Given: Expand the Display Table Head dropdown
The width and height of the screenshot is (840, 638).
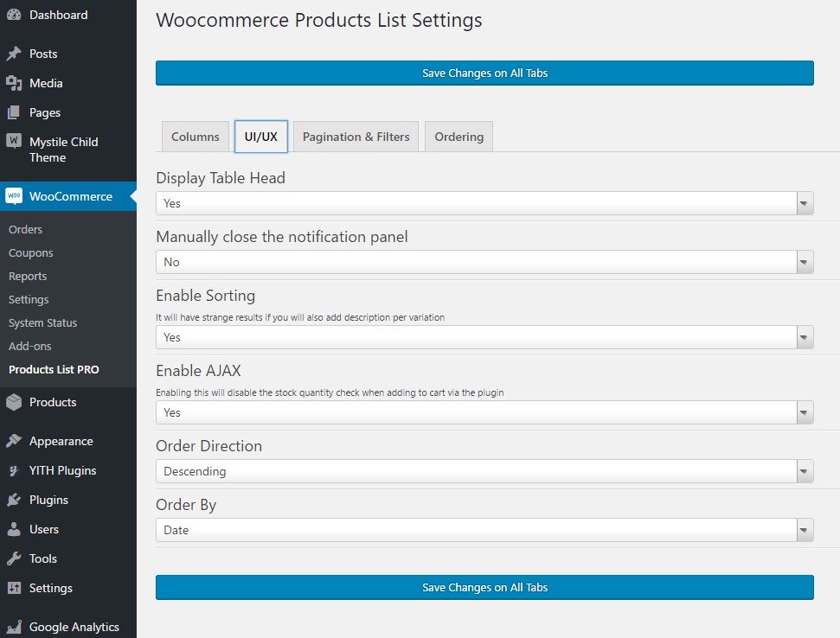Looking at the screenshot, I should (x=484, y=203).
